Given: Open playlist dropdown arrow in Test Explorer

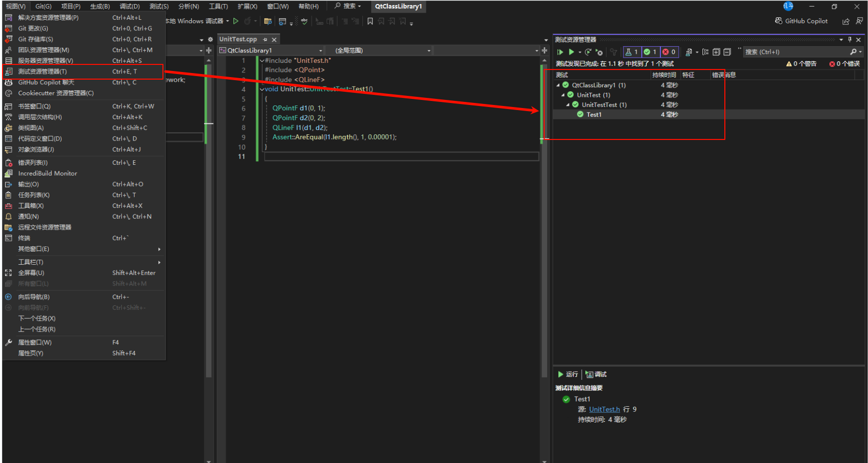Looking at the screenshot, I should pyautogui.click(x=697, y=52).
